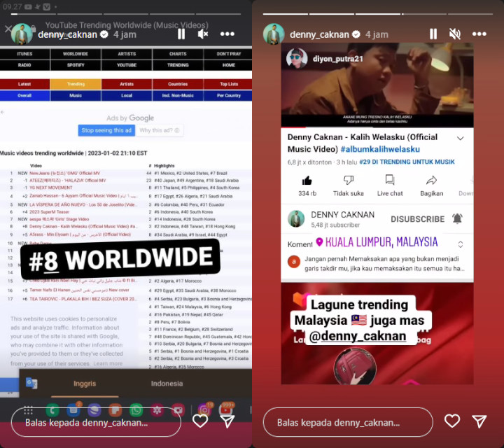
Task: Open ATEEZ 'HALAZIA' Official MV link
Action: (67, 181)
